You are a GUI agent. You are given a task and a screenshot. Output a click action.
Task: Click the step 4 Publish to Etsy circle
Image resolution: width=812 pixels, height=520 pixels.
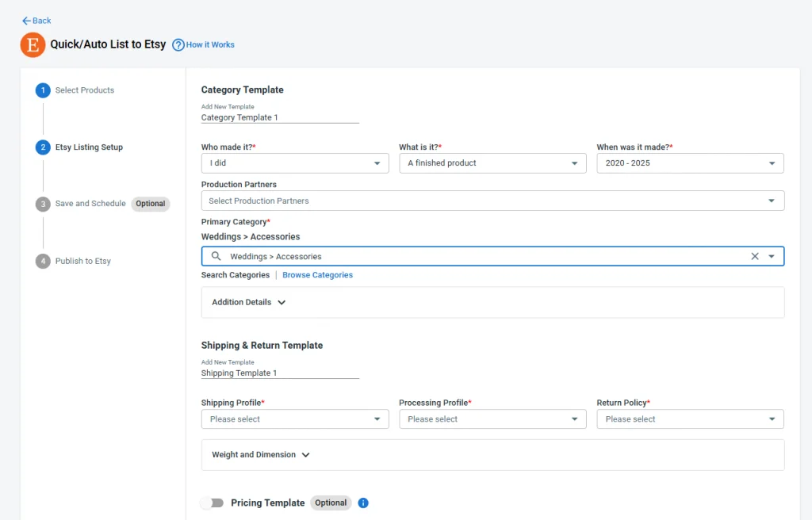[x=42, y=261]
